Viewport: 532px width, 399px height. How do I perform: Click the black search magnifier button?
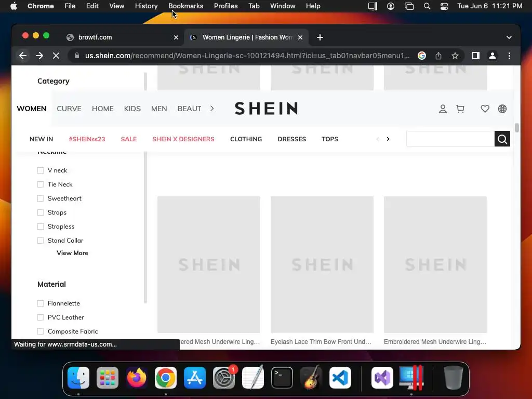click(502, 139)
